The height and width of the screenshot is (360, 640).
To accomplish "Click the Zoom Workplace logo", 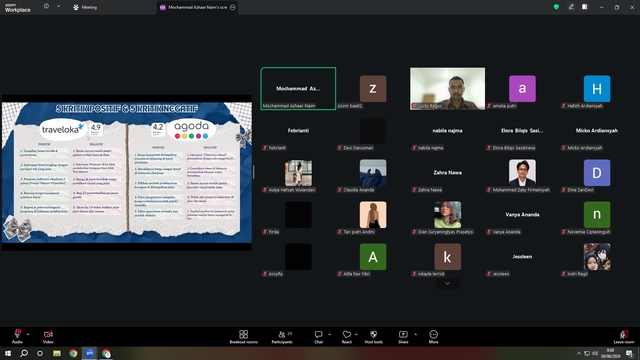I will [x=18, y=8].
